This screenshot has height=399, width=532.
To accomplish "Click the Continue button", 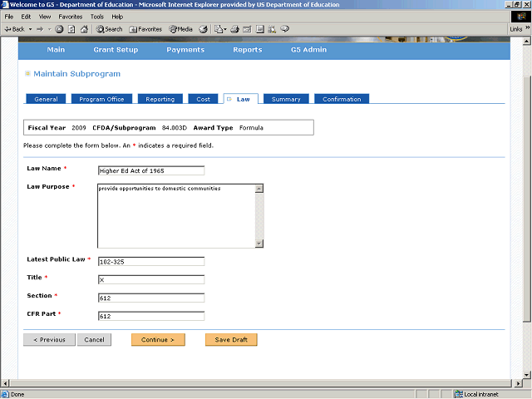I will click(x=158, y=340).
